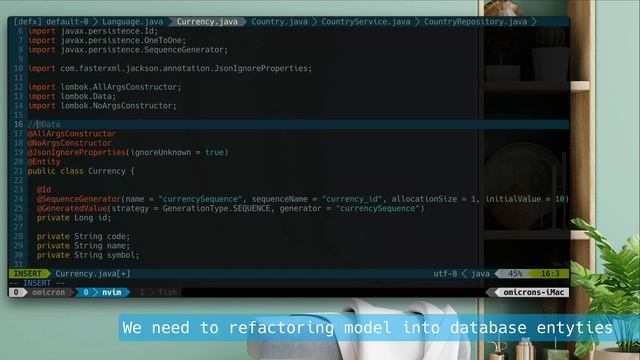Image resolution: width=640 pixels, height=360 pixels.
Task: Click the 'javax.persistence.OneToOne' import
Action: point(107,40)
